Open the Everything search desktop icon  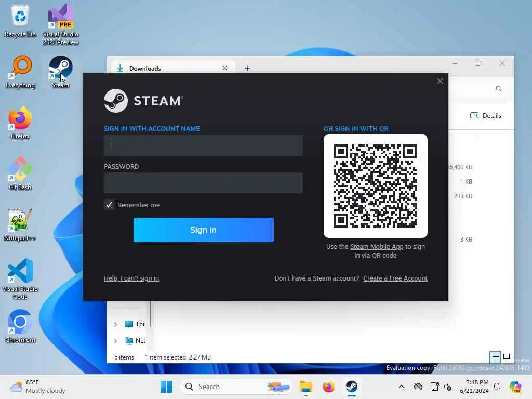(x=20, y=72)
